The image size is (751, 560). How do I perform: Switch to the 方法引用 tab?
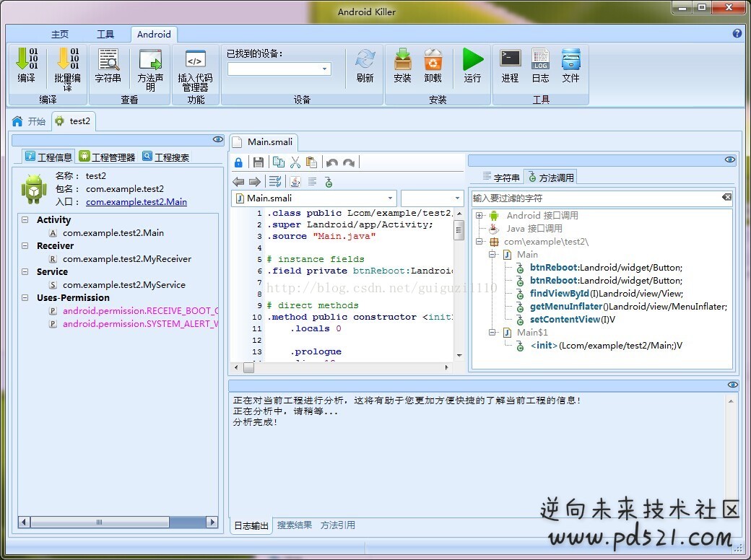338,525
